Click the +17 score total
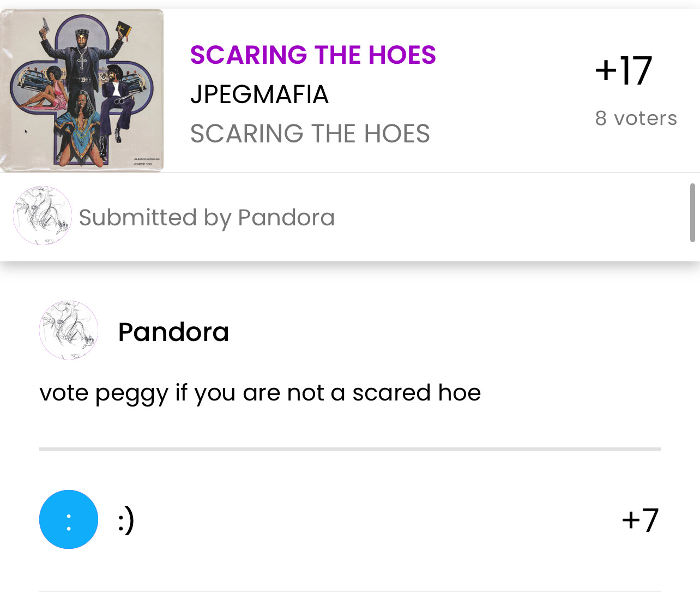This screenshot has height=592, width=700. (624, 71)
